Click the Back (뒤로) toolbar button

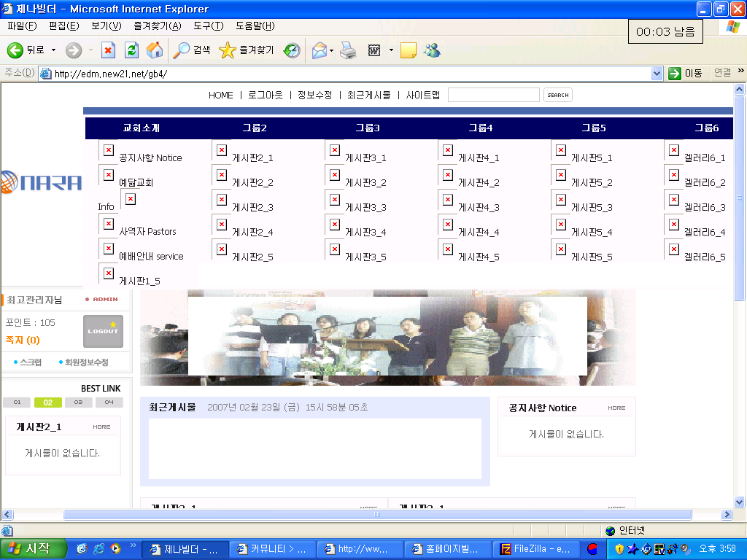coord(25,50)
